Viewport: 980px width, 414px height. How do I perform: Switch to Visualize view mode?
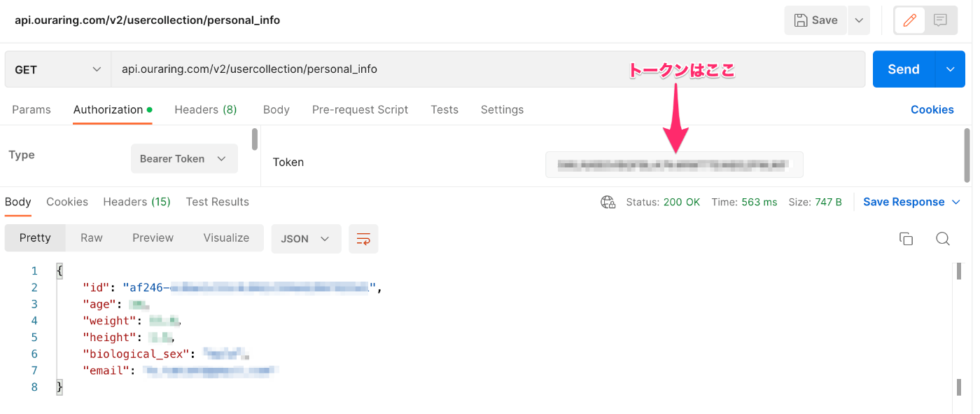[226, 238]
